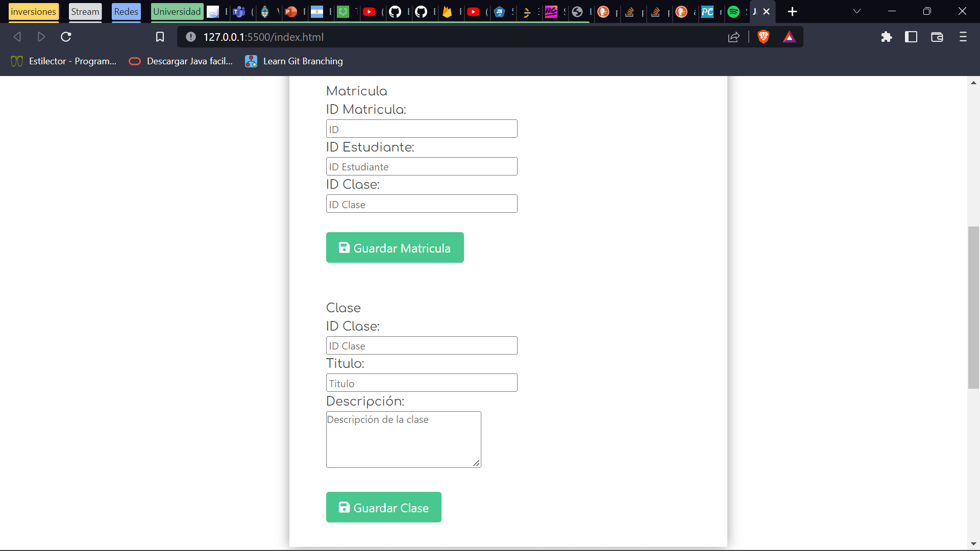Viewport: 980px width, 551px height.
Task: Open the browser extensions puzzle icon
Action: (887, 37)
